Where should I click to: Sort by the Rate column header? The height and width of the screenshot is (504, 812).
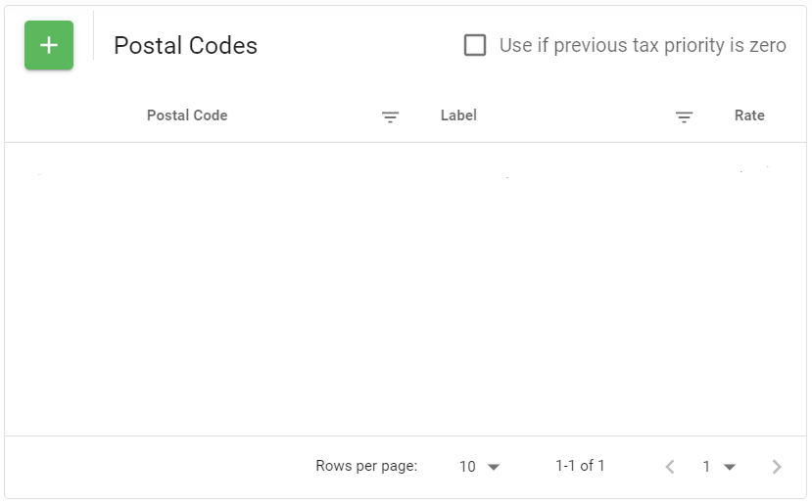pos(749,115)
